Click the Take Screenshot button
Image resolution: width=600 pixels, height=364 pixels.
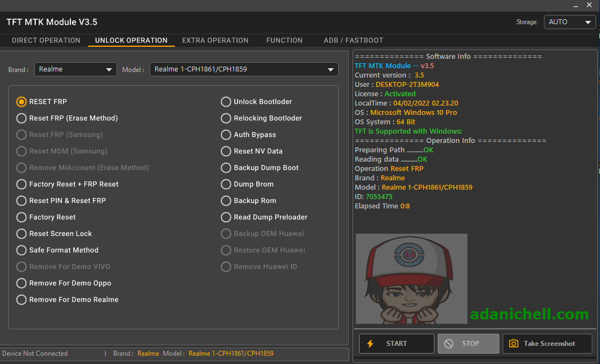[547, 343]
